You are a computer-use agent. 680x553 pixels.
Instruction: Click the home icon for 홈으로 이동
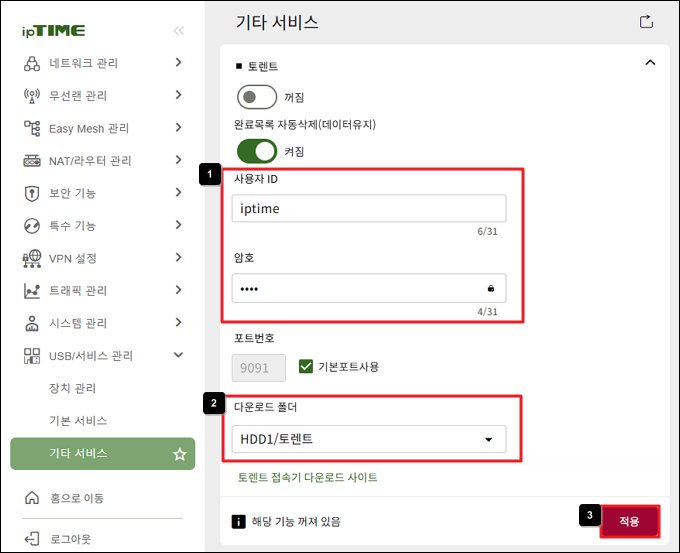pos(32,497)
